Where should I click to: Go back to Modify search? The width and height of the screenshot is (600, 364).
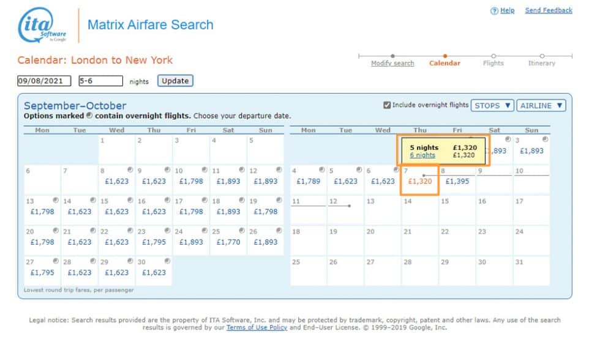tap(392, 63)
